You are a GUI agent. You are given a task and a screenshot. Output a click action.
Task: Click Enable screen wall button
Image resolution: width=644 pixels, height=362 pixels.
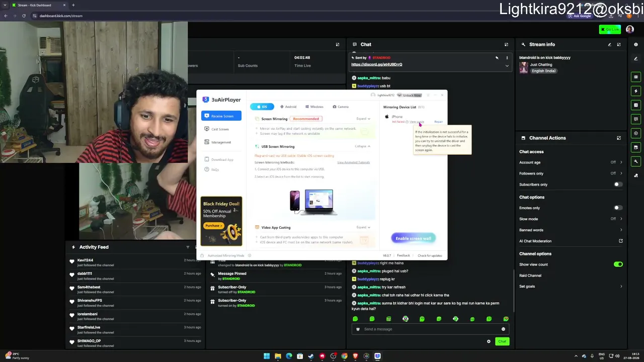413,238
